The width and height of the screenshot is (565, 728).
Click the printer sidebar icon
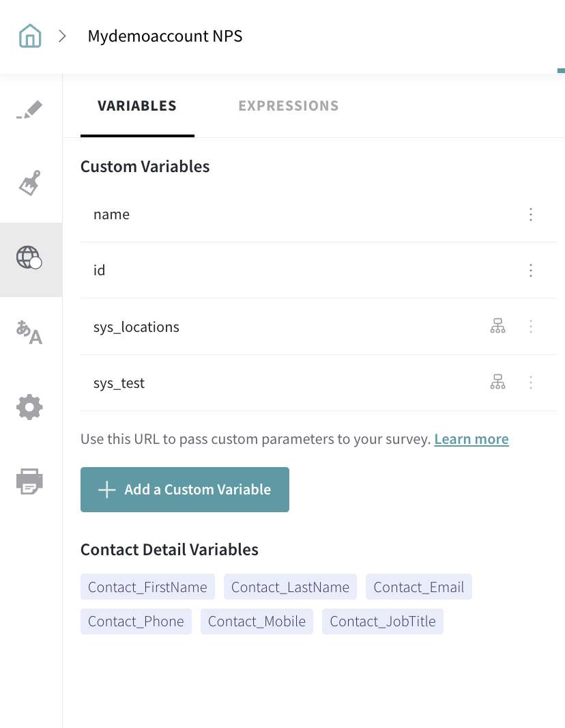coord(29,481)
